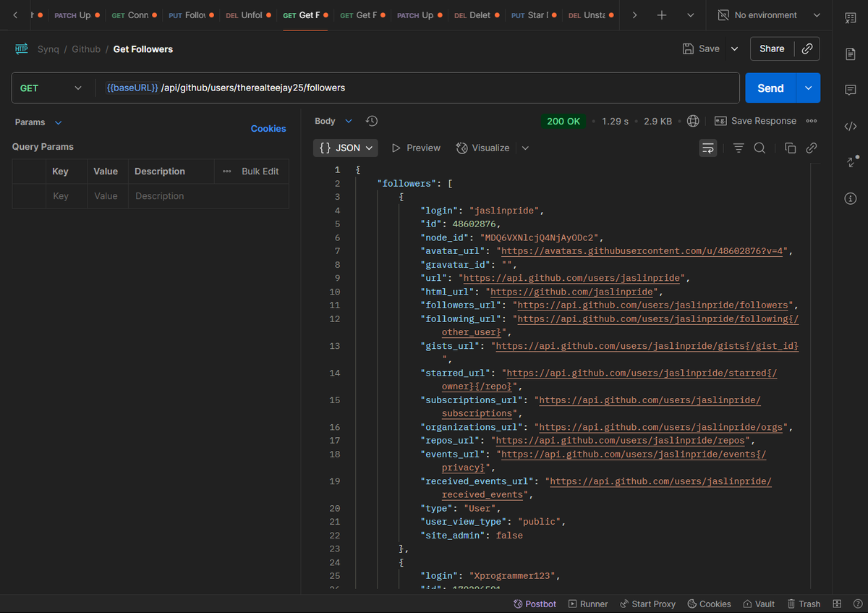Expand the Send button options arrow
The height and width of the screenshot is (613, 868).
click(x=808, y=88)
